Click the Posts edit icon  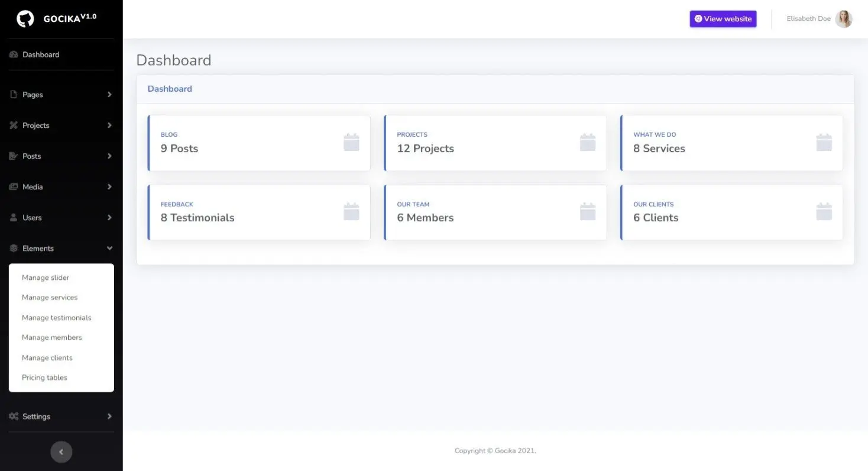coord(14,156)
